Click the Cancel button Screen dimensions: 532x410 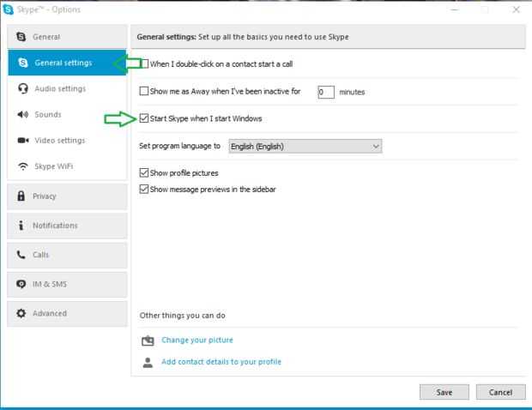(x=500, y=392)
